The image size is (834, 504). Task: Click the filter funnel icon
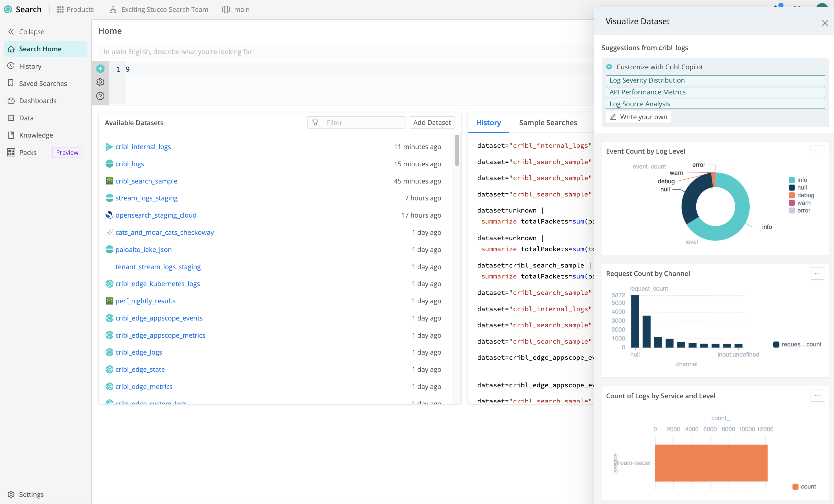pos(315,122)
